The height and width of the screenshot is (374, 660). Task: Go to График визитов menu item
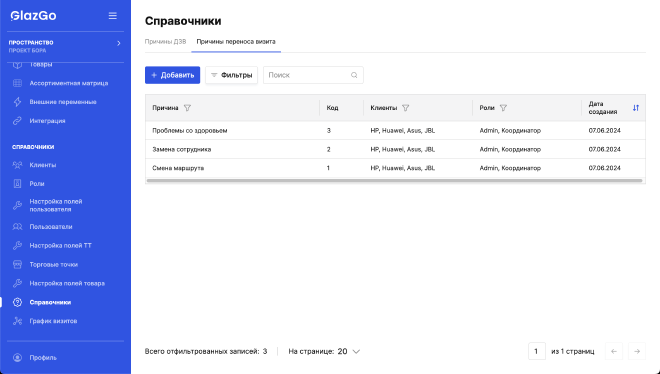[53, 321]
